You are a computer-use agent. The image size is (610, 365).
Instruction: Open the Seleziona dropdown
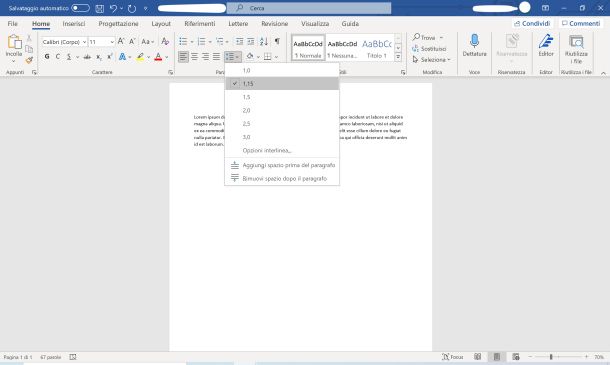431,60
